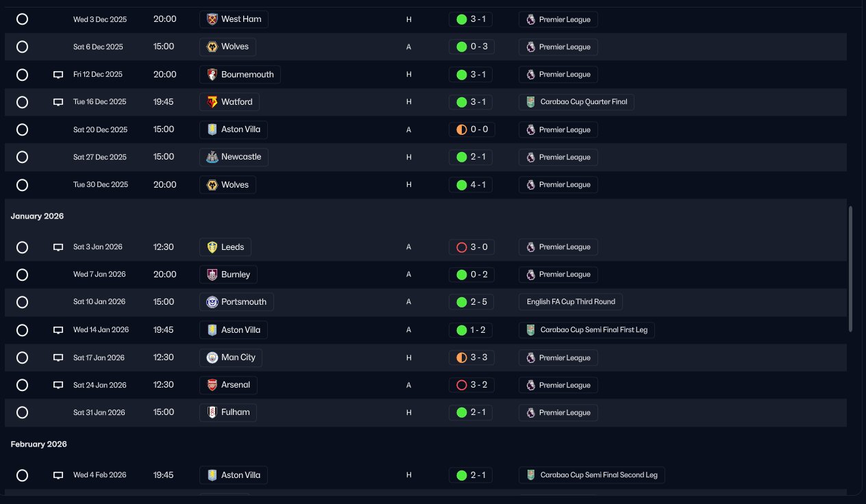This screenshot has height=504, width=866.
Task: Open the Newcastle team link
Action: (234, 157)
